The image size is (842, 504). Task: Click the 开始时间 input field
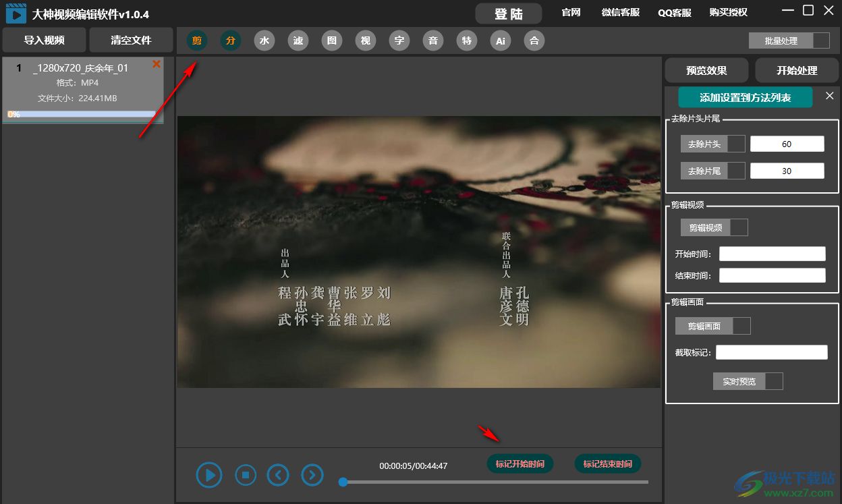pyautogui.click(x=773, y=254)
